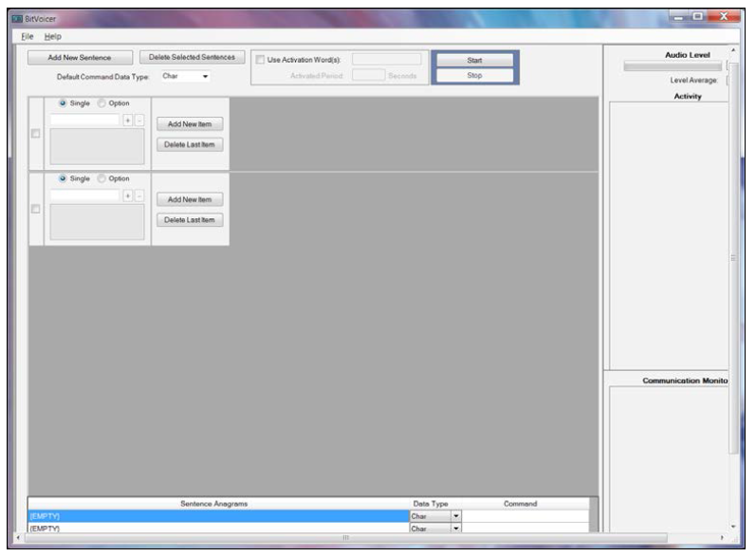This screenshot has width=756, height=557.
Task: Open the Help menu
Action: click(52, 36)
